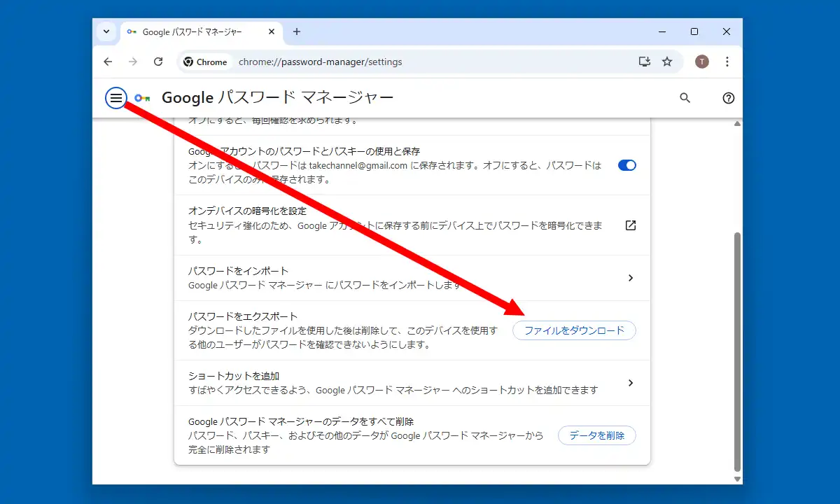Click the scrollbar down arrow
This screenshot has width=840, height=504.
(x=737, y=479)
